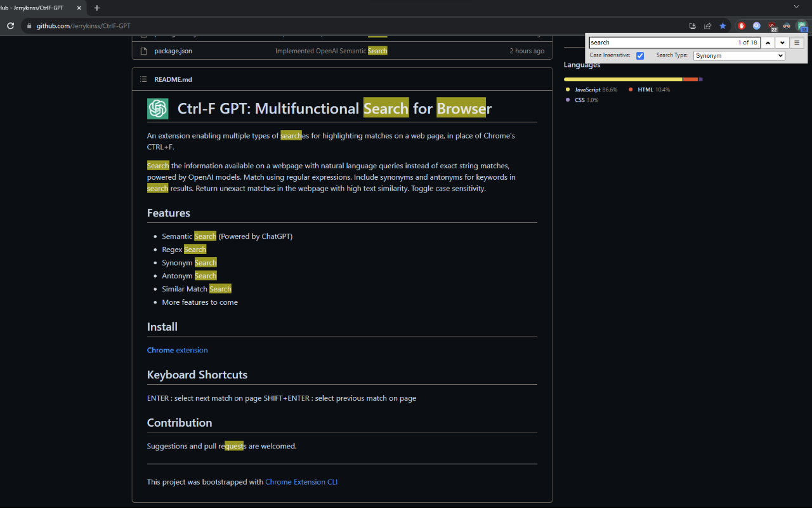Click the ChatGPT logo in README heading

(x=158, y=109)
